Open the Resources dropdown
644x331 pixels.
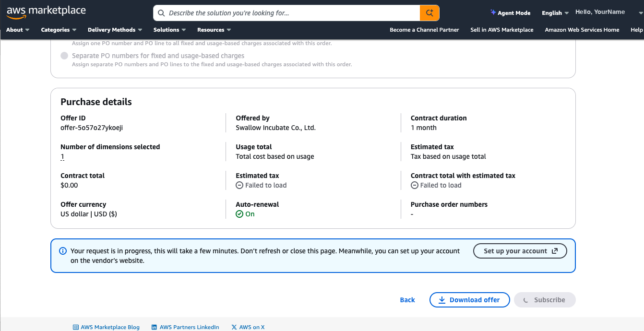point(214,30)
